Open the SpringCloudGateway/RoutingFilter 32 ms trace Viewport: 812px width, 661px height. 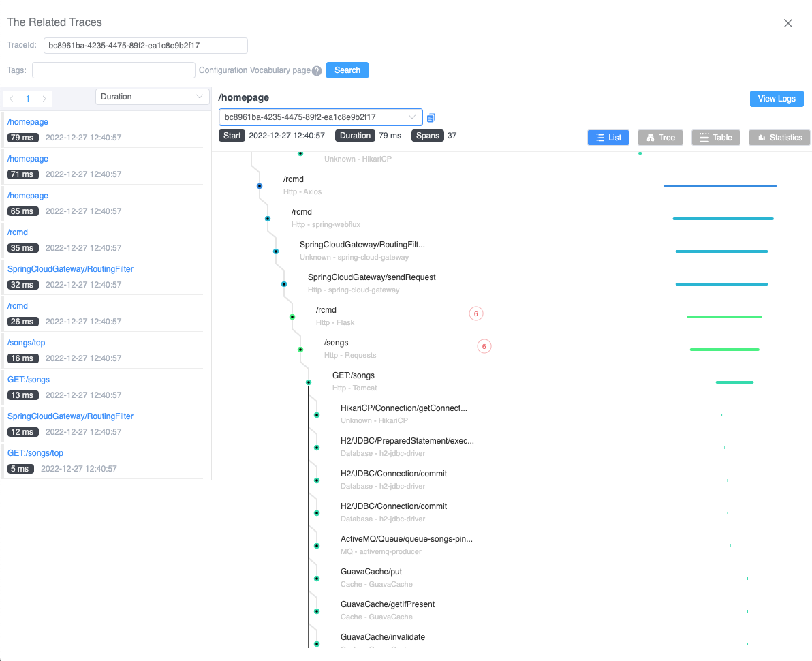[70, 269]
